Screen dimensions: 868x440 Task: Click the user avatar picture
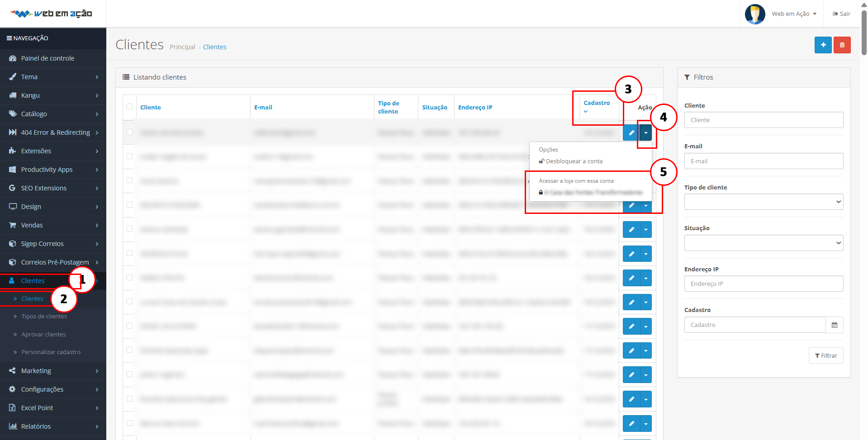(x=755, y=14)
